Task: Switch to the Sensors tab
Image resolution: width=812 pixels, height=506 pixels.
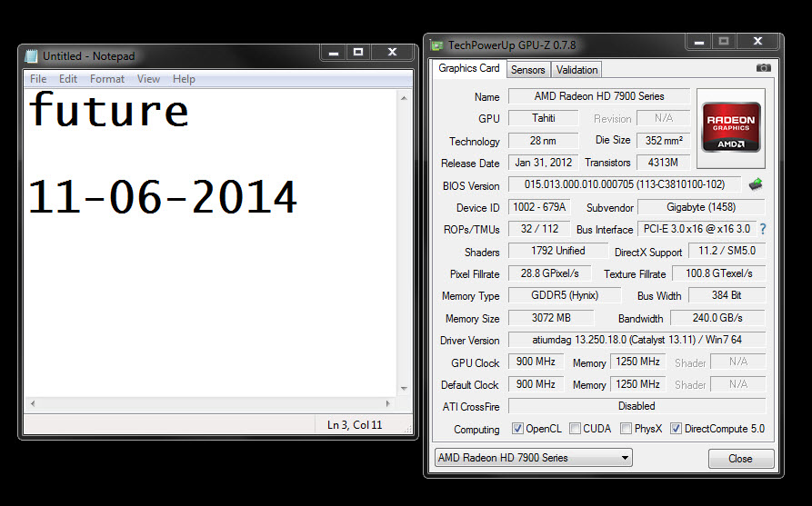Action: click(527, 70)
